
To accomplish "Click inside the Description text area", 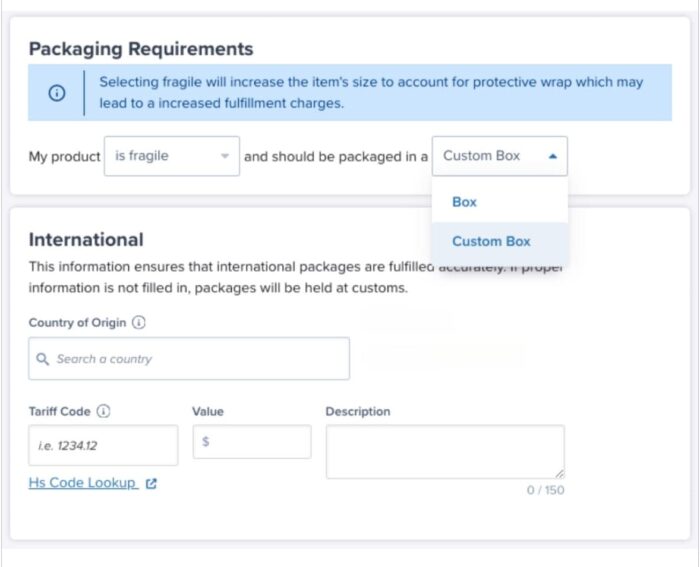I will pos(444,451).
